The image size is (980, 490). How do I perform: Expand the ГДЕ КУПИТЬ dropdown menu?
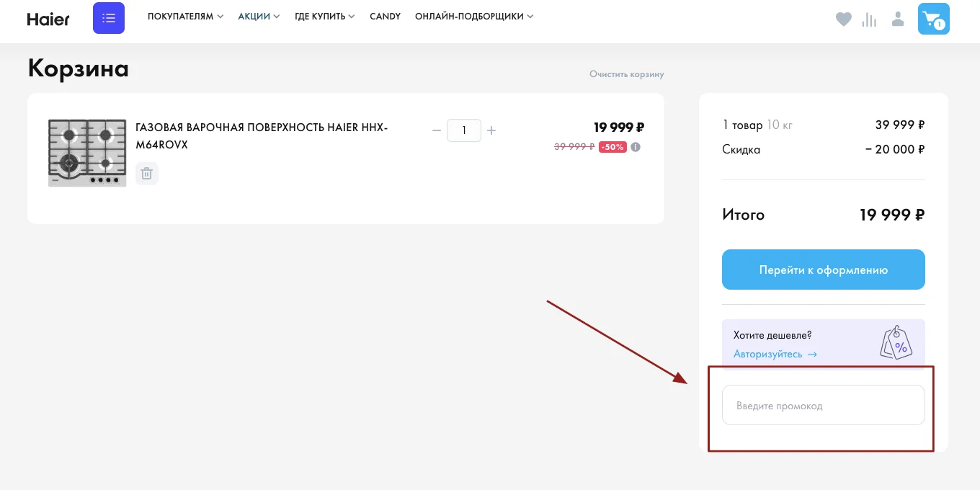pyautogui.click(x=325, y=16)
